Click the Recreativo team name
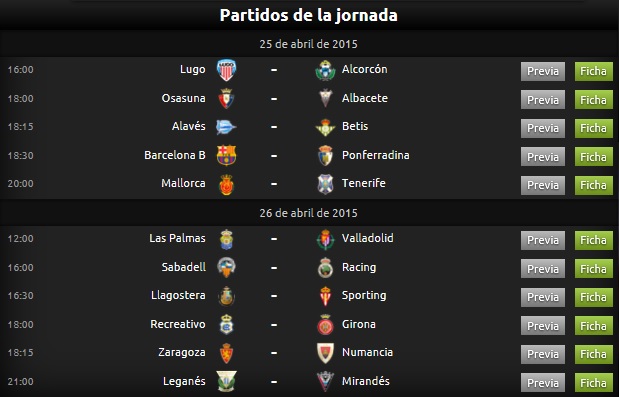 (x=178, y=324)
